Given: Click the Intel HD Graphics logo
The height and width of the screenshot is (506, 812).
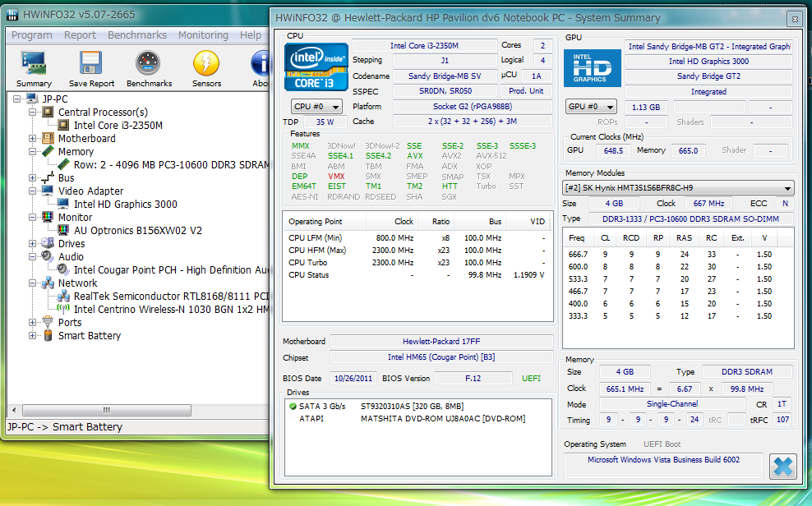Looking at the screenshot, I should click(592, 68).
